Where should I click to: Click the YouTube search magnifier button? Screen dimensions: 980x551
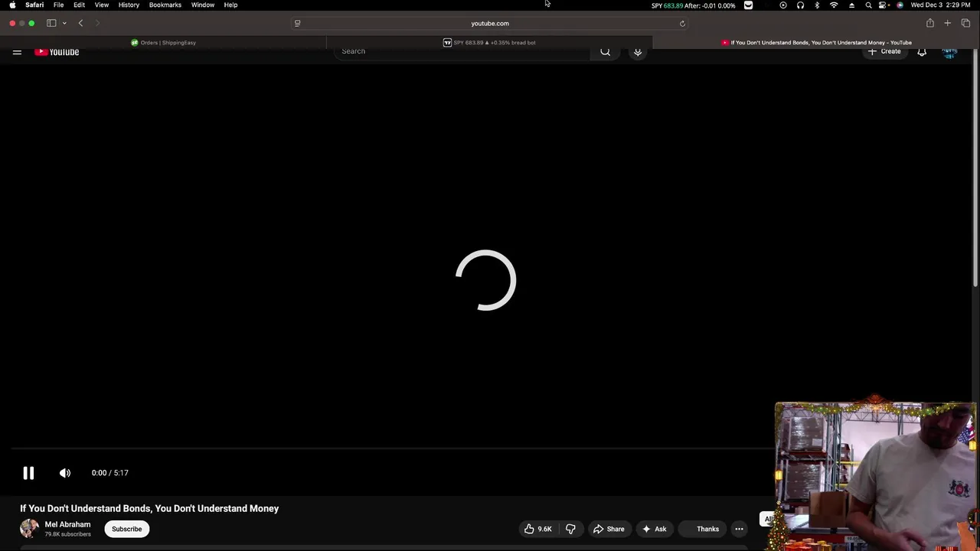(606, 51)
